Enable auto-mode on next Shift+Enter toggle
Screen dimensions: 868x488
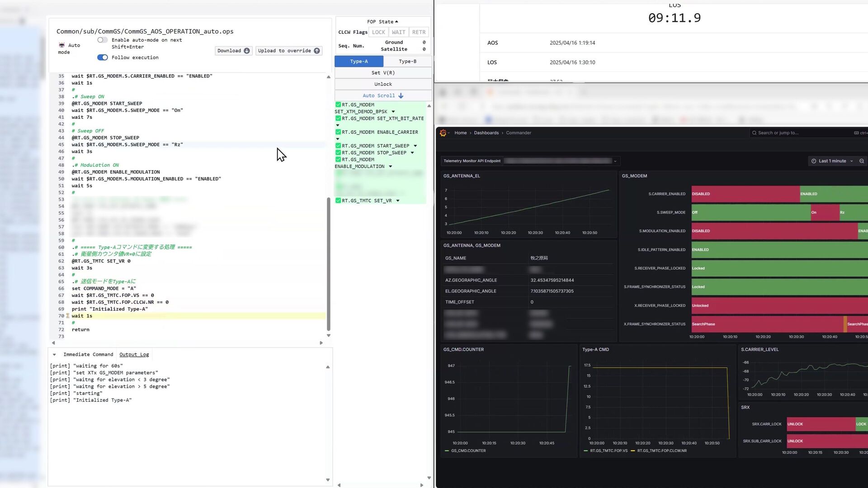[103, 40]
